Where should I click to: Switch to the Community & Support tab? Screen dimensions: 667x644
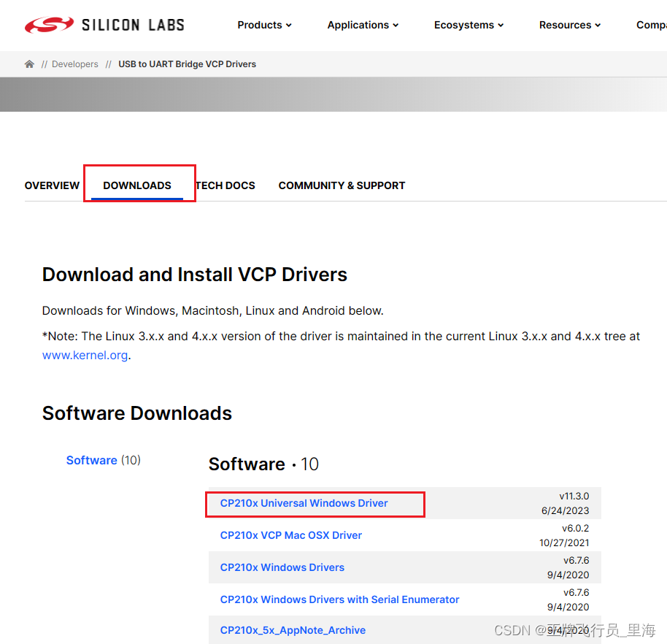[x=342, y=185]
